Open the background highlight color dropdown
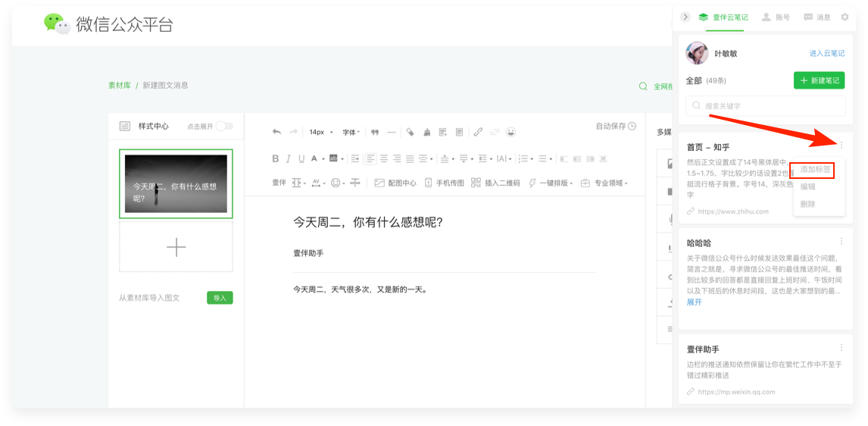The image size is (868, 426). pos(342,159)
